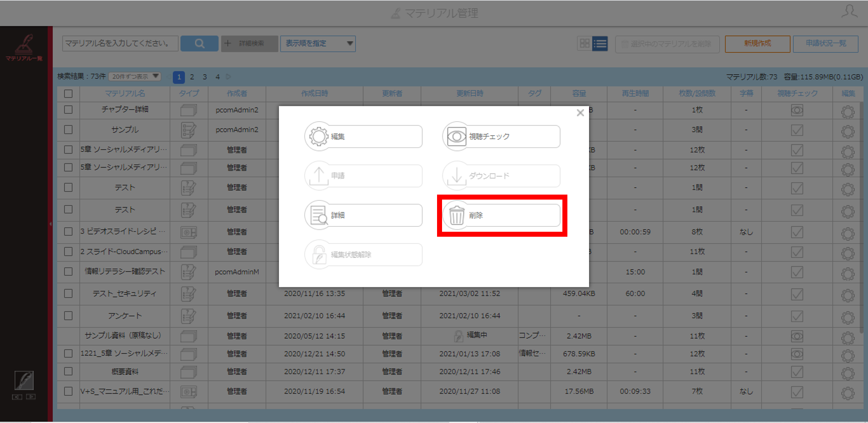Click the 容量 column header
The height and width of the screenshot is (423, 868).
(x=578, y=94)
